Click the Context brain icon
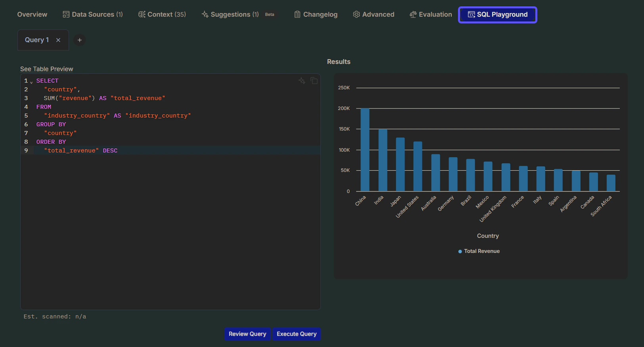Viewport: 644px width, 347px height. [142, 14]
